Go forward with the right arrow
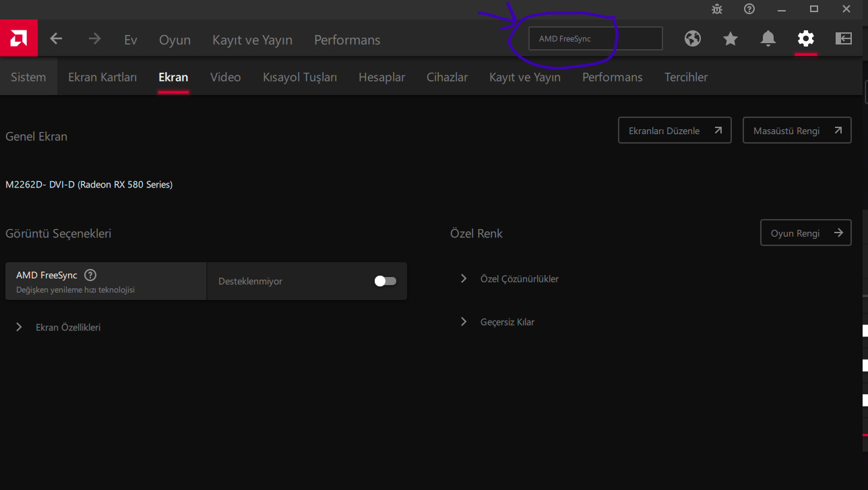This screenshot has height=490, width=868. click(x=94, y=39)
